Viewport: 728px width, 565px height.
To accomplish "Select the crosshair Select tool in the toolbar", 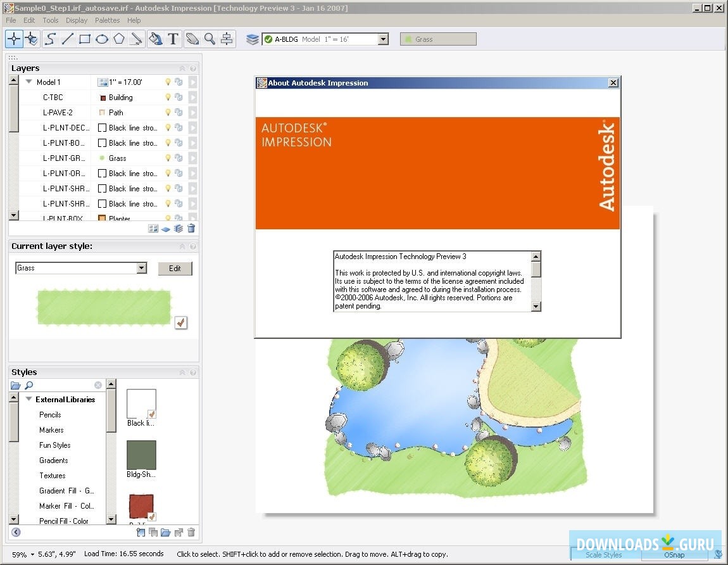I will point(14,39).
